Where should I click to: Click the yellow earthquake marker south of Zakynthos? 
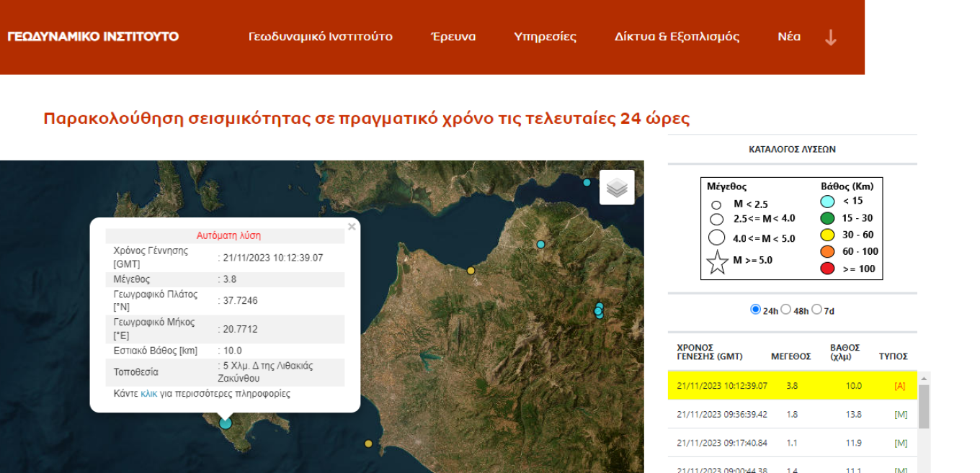369,443
